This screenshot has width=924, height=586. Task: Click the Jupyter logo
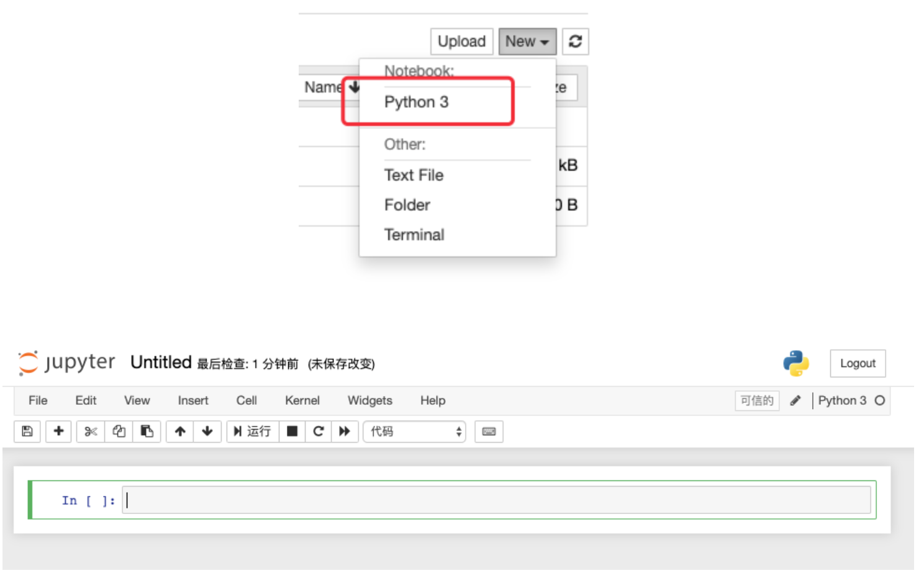(x=66, y=363)
